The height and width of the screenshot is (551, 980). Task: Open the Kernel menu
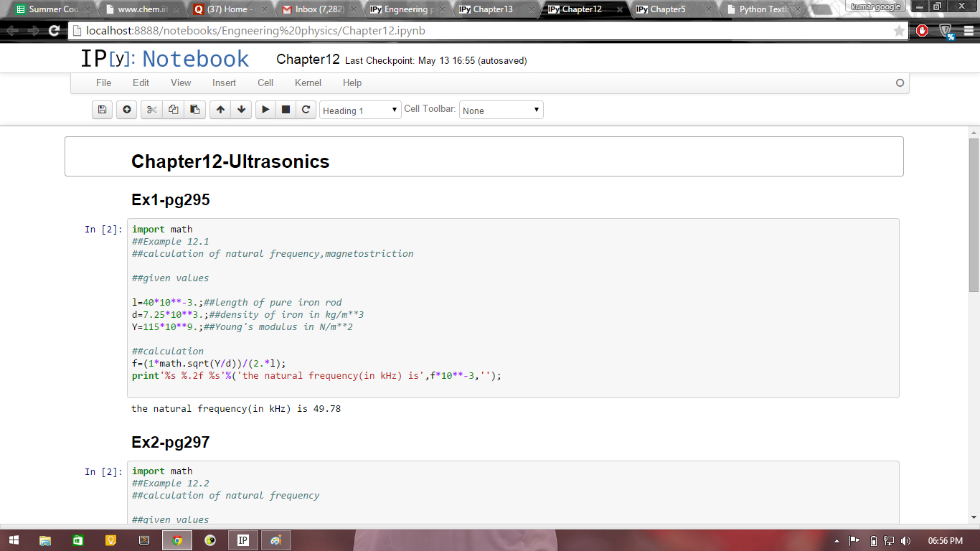tap(308, 83)
